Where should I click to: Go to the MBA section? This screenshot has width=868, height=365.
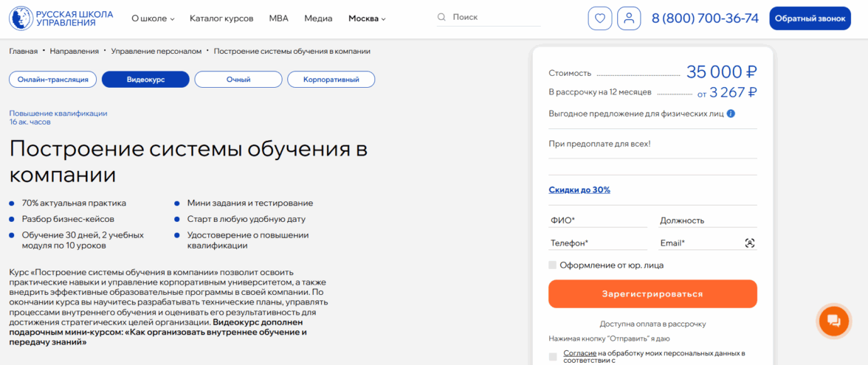(278, 18)
